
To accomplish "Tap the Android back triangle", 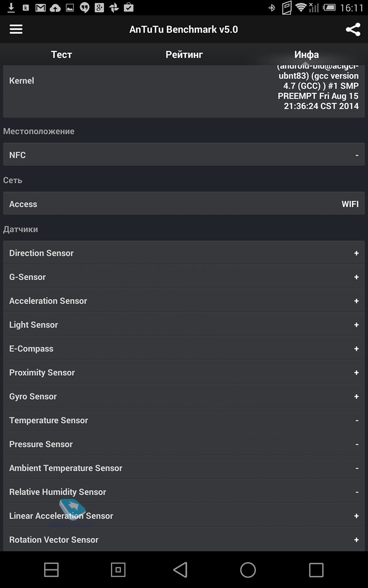I will click(x=180, y=570).
